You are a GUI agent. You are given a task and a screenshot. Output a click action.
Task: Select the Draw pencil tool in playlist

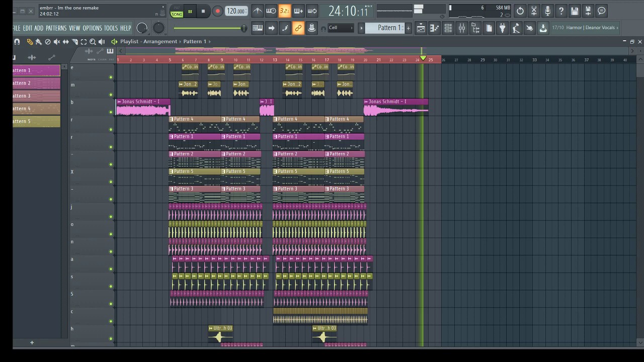pos(30,42)
